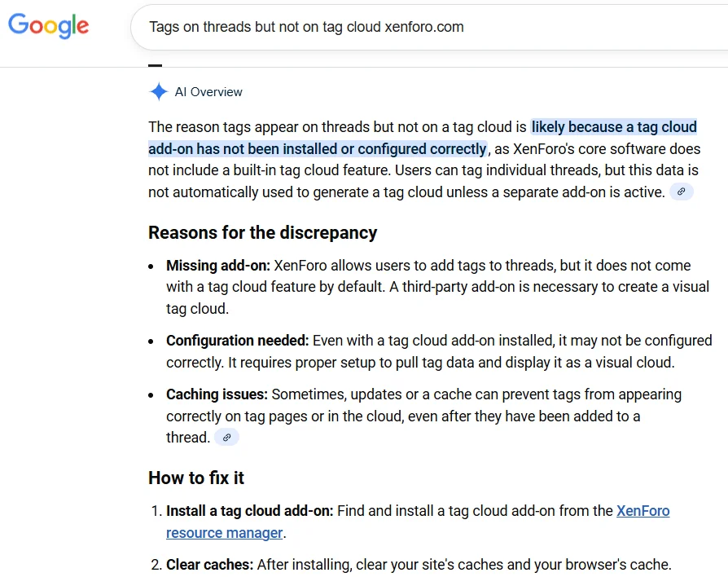Click the bold Clear caches step label

[209, 564]
